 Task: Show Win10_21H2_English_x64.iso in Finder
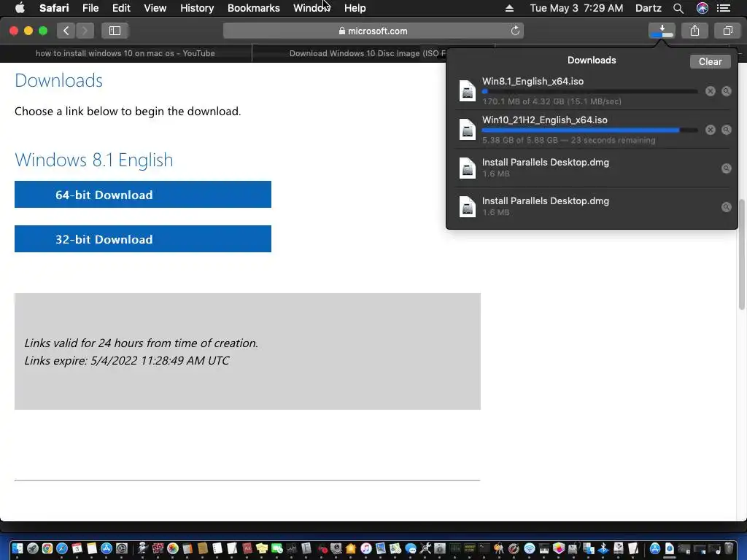(x=726, y=130)
